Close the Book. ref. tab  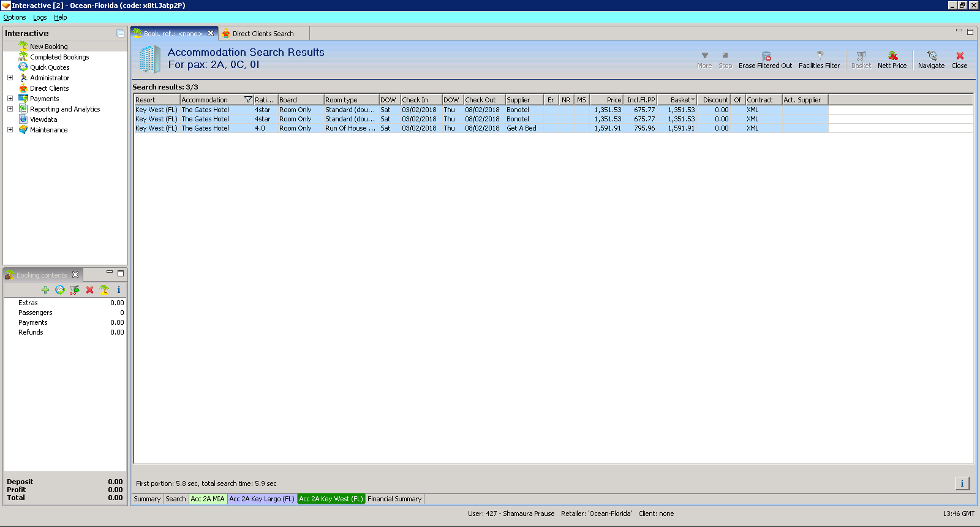click(x=211, y=33)
